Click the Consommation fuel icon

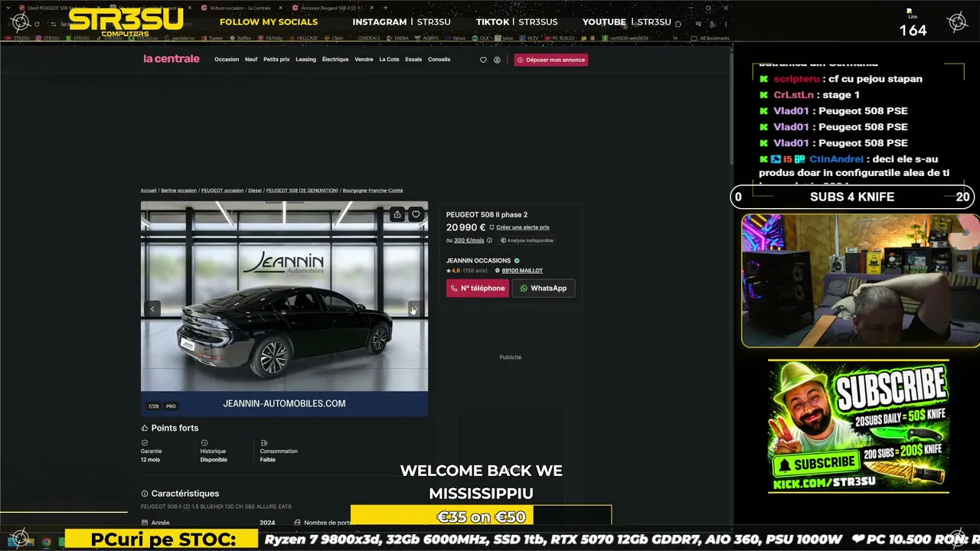[x=263, y=443]
